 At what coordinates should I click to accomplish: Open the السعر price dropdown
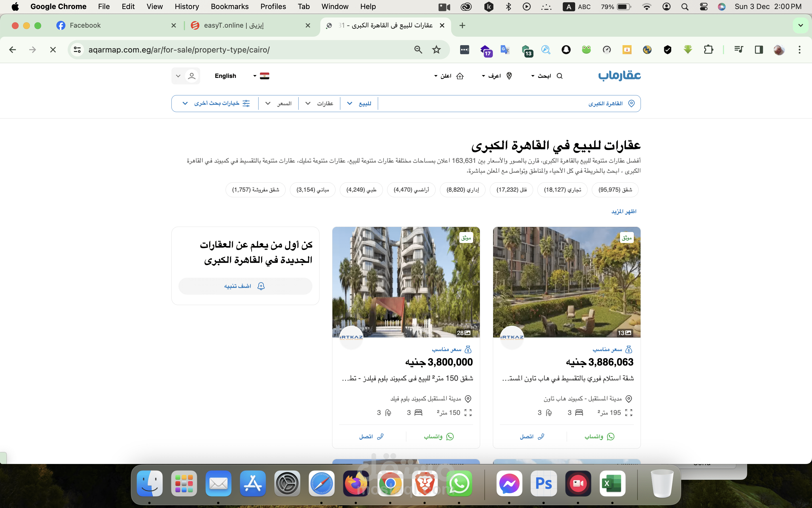pyautogui.click(x=278, y=104)
